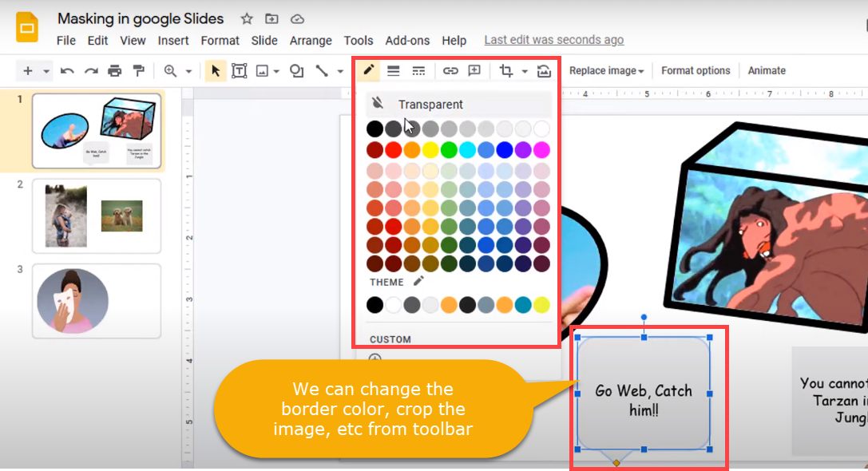The width and height of the screenshot is (868, 471).
Task: Open the Arrange menu
Action: (x=311, y=41)
